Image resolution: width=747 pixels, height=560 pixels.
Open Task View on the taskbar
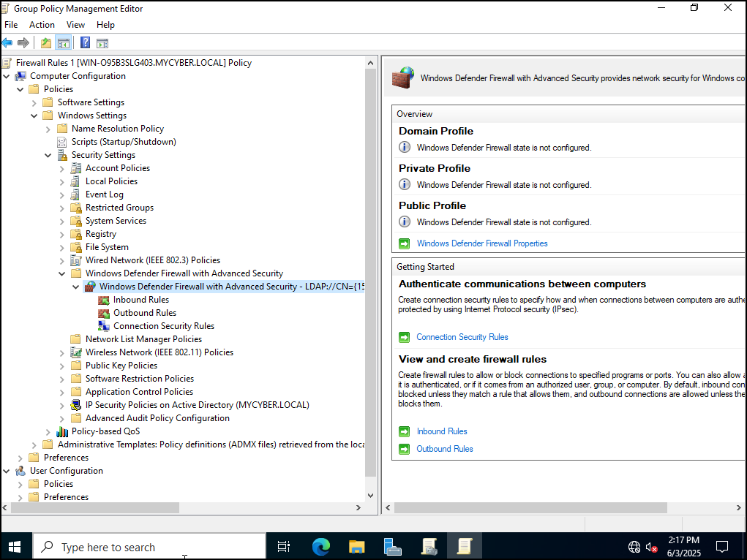click(284, 547)
